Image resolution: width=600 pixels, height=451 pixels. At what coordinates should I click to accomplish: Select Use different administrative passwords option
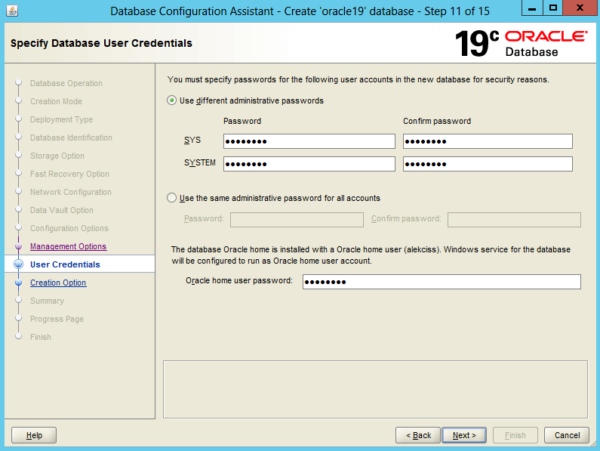tap(171, 101)
